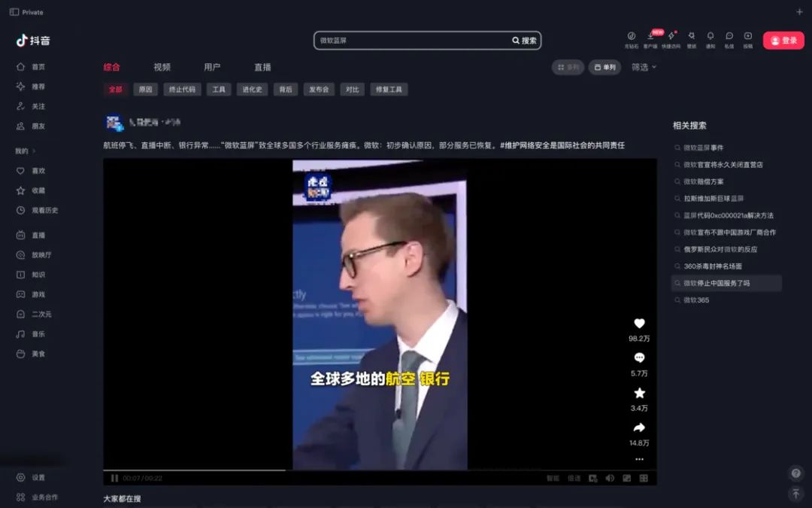Open 二次元 anime channel
Image resolution: width=812 pixels, height=508 pixels.
click(34, 314)
